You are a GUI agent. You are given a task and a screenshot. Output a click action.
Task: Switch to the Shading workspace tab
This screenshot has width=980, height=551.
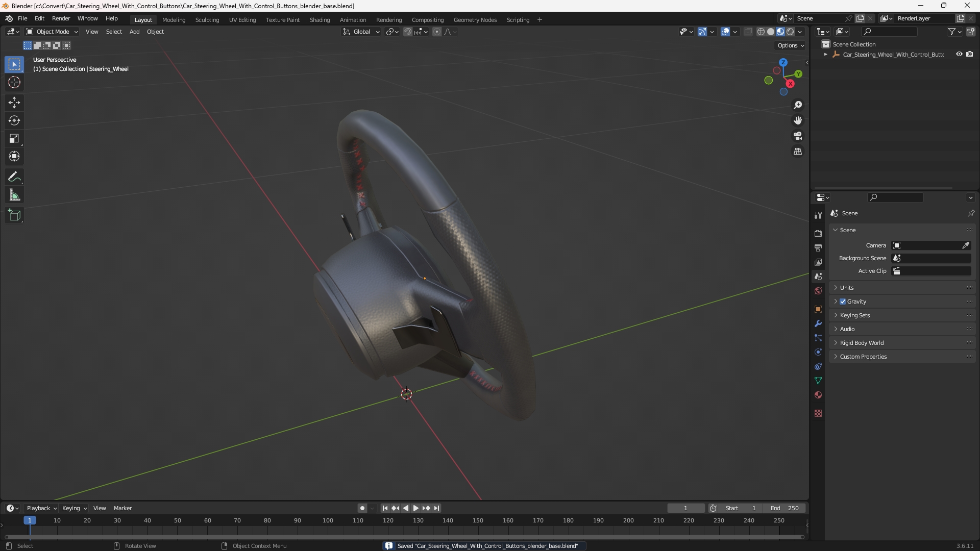(320, 20)
